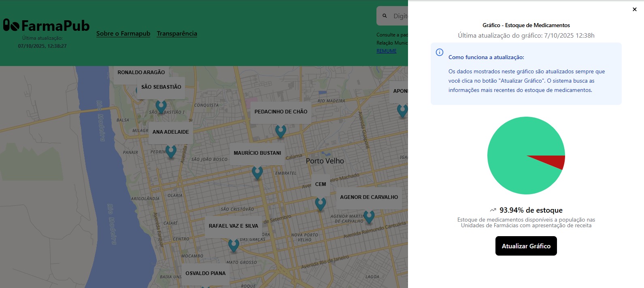
Task: Open the REMUME link
Action: tap(386, 51)
